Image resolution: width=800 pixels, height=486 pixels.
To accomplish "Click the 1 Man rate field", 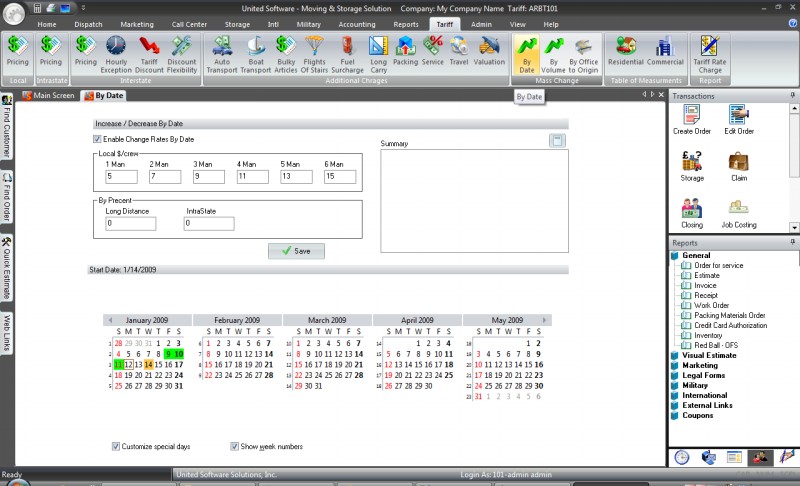I will (121, 176).
